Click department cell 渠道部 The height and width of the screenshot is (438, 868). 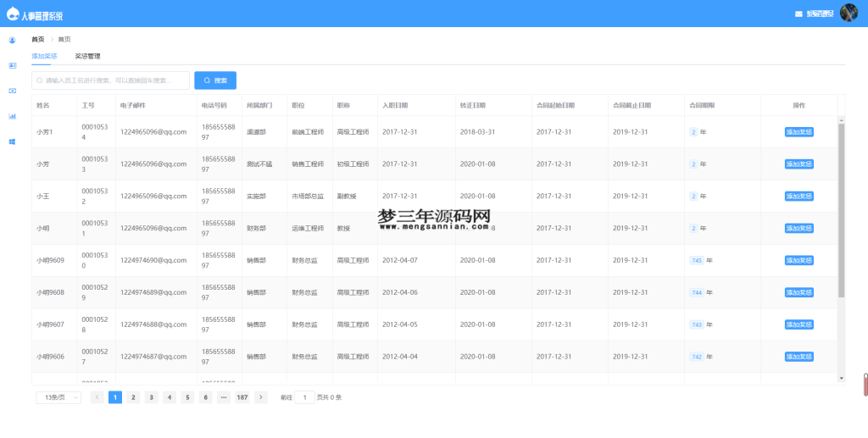coord(256,132)
